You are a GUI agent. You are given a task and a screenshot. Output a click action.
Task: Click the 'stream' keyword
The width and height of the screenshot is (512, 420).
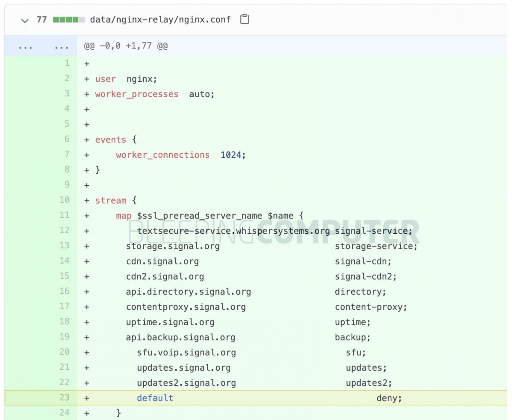click(110, 200)
